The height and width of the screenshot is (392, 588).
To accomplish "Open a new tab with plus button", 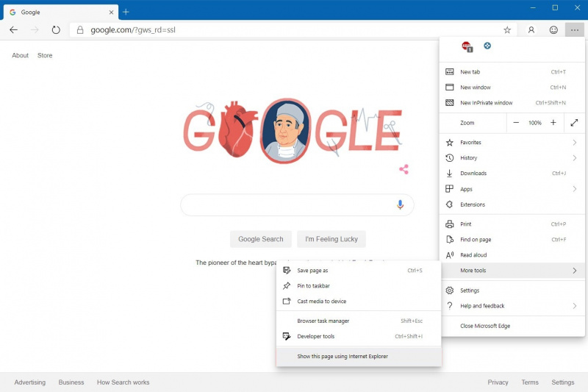I will coord(126,12).
